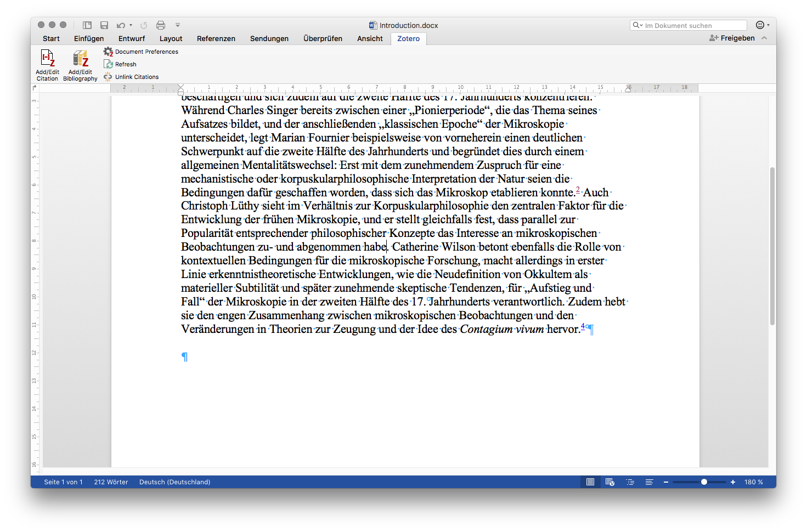Switch to the Entwurf tab
Image resolution: width=807 pixels, height=532 pixels.
click(132, 38)
